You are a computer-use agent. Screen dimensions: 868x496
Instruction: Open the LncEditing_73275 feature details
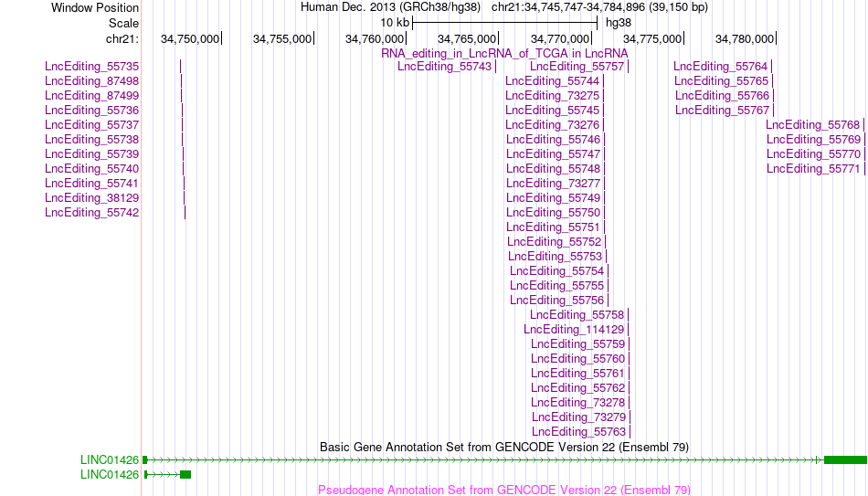pos(553,96)
